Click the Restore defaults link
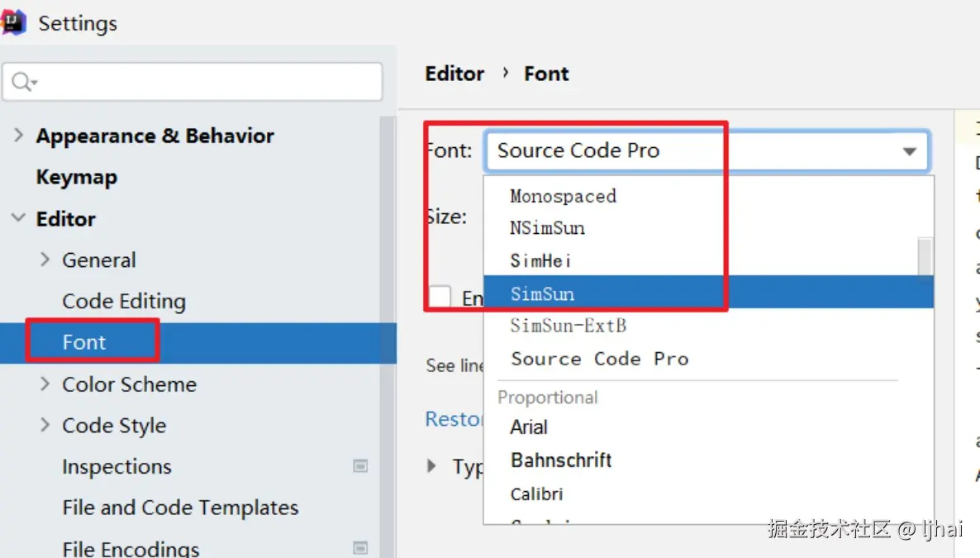980x558 pixels. click(454, 419)
